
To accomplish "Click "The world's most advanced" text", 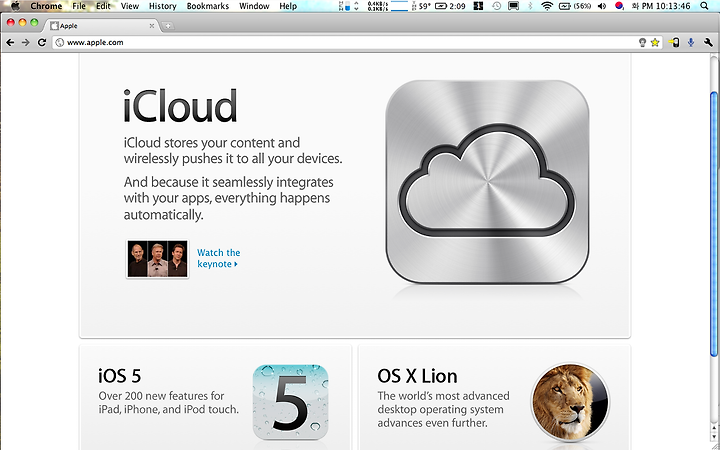I will coord(443,396).
